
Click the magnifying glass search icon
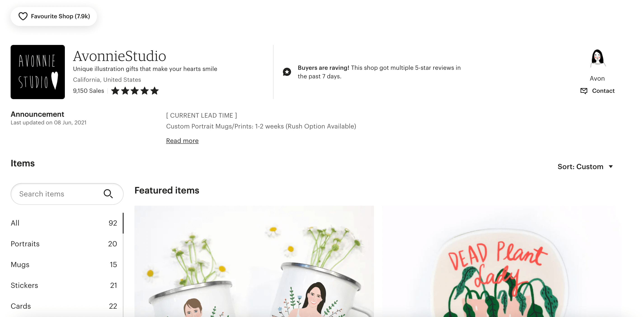pyautogui.click(x=108, y=193)
